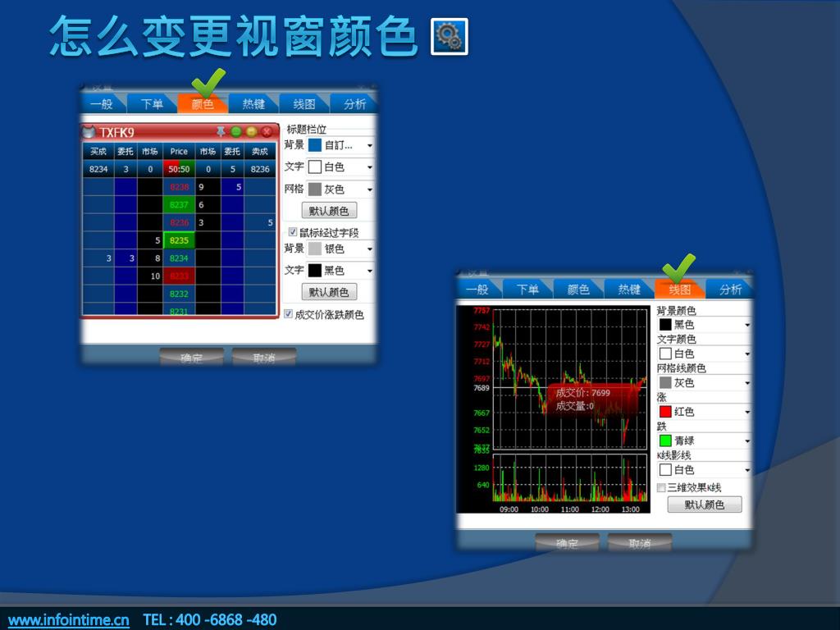Click the 50:50 price cell
Screen dimensions: 840x630
point(179,169)
